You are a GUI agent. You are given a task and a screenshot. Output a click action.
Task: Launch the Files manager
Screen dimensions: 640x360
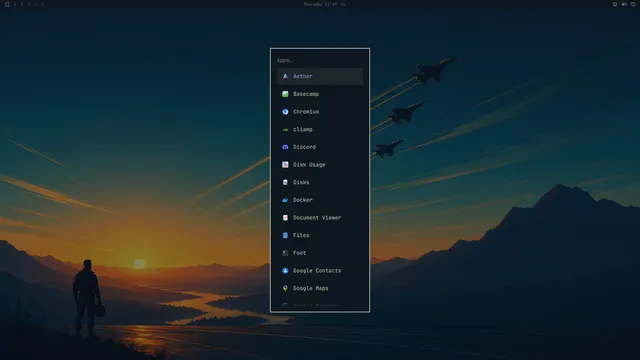(x=320, y=235)
